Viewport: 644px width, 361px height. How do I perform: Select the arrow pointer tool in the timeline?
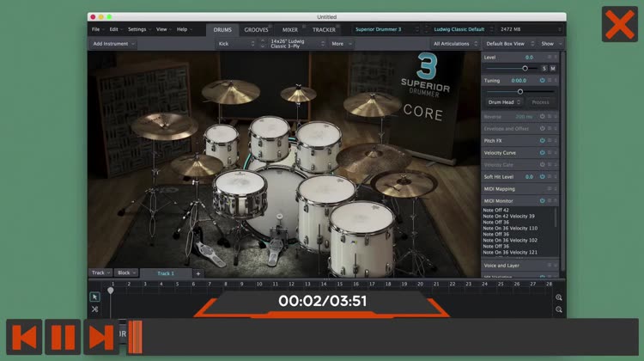point(94,297)
